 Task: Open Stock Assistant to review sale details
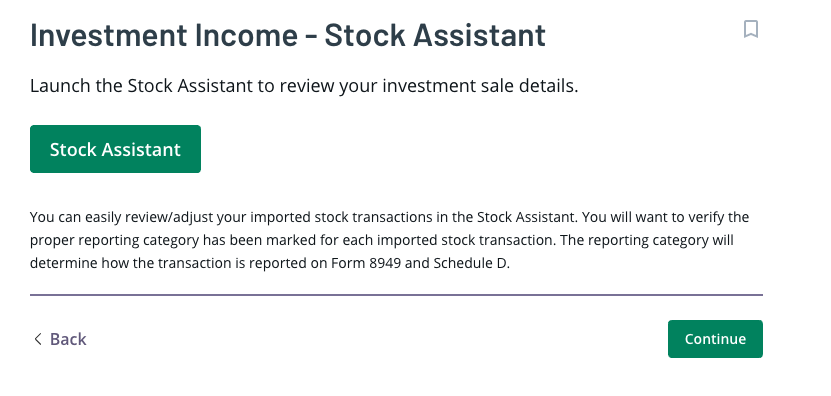click(x=115, y=149)
